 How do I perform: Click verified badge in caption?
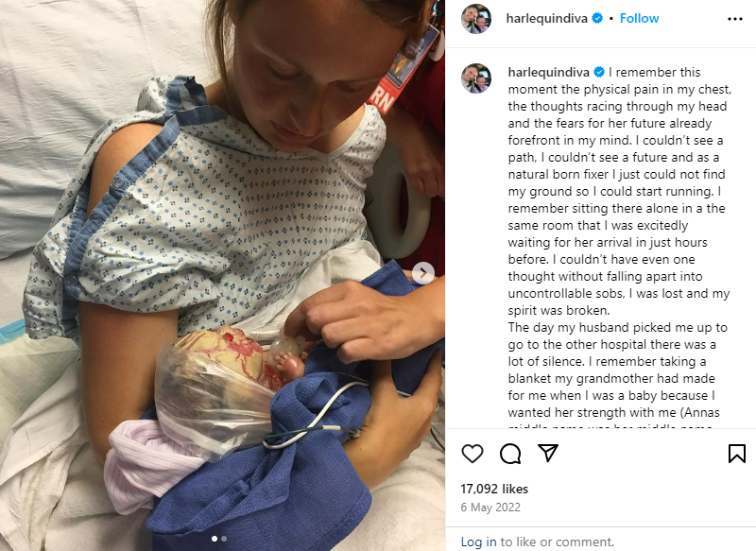click(x=599, y=72)
